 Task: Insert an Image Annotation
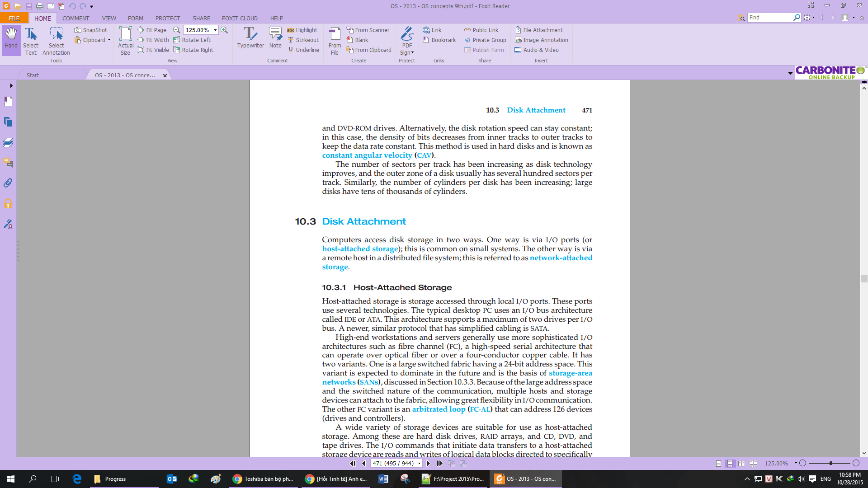(541, 40)
